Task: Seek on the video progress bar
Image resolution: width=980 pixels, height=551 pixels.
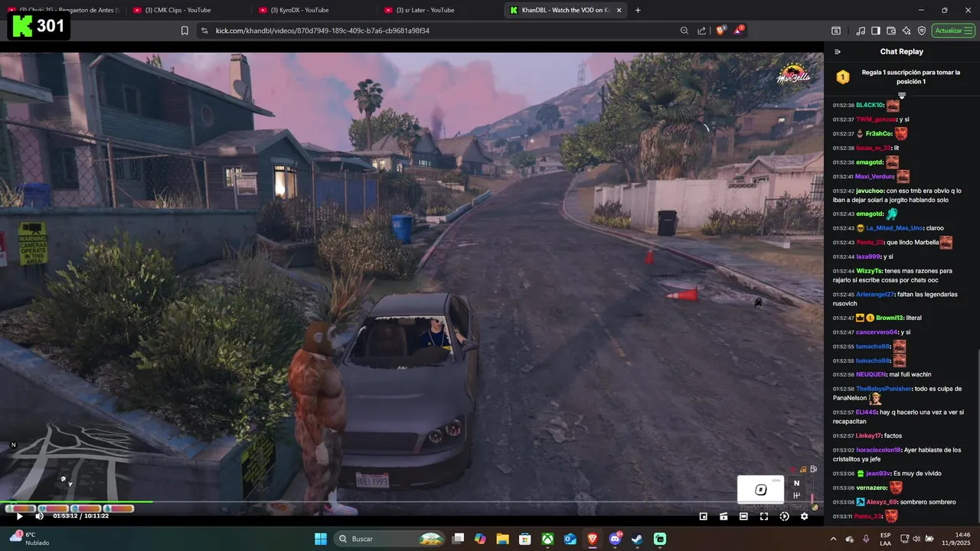Action: pyautogui.click(x=412, y=503)
